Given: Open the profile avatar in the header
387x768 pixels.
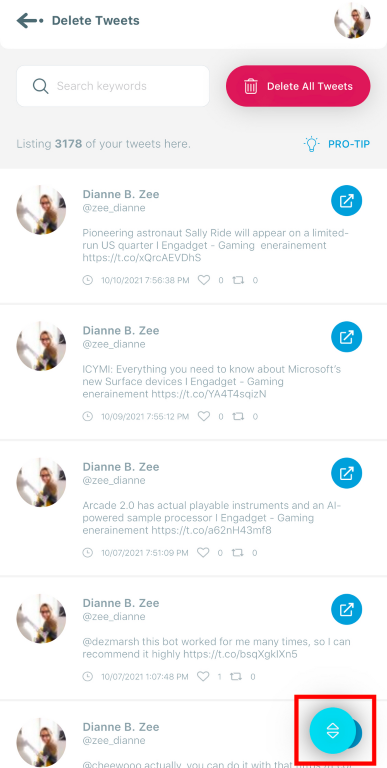Looking at the screenshot, I should [352, 21].
